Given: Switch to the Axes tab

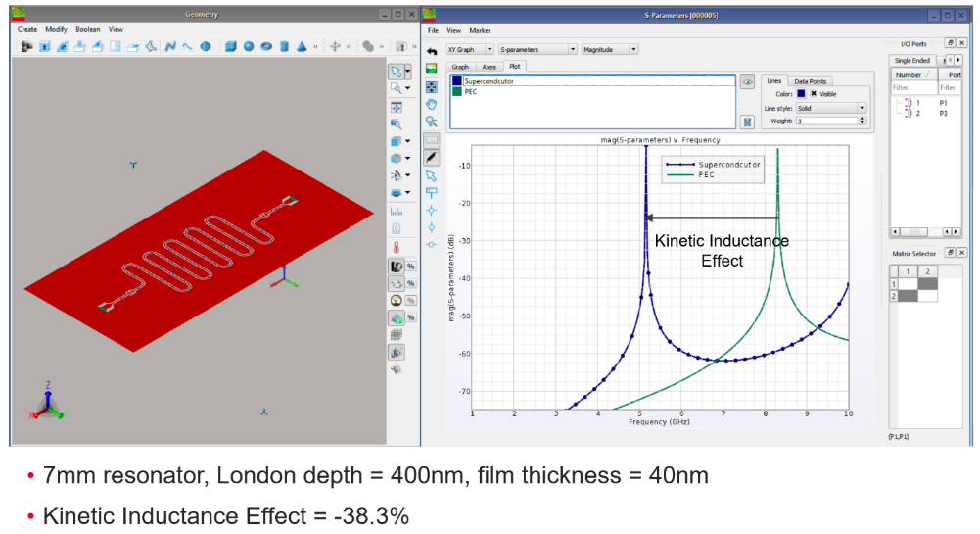Looking at the screenshot, I should 489,67.
